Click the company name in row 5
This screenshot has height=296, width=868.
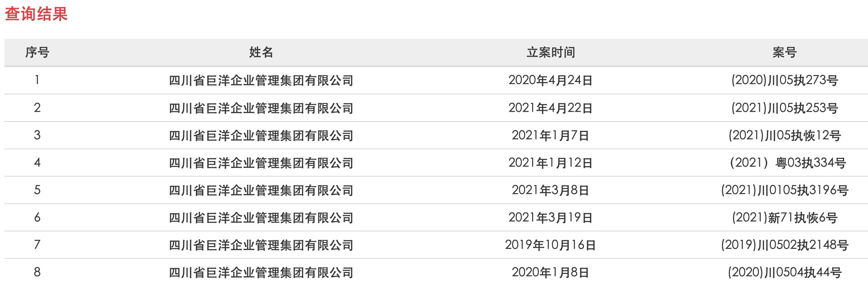[261, 190]
